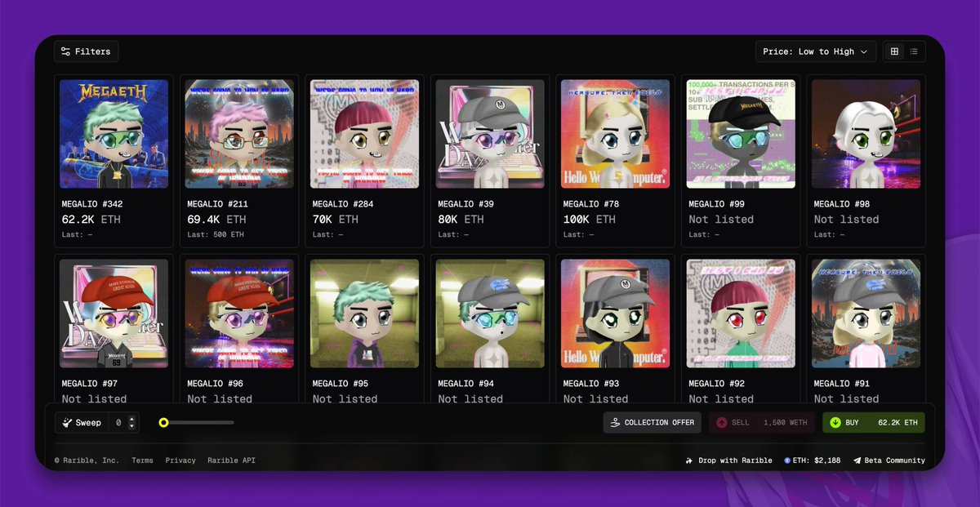
Task: Click the Rarible, Inc. copyright text
Action: click(x=87, y=460)
